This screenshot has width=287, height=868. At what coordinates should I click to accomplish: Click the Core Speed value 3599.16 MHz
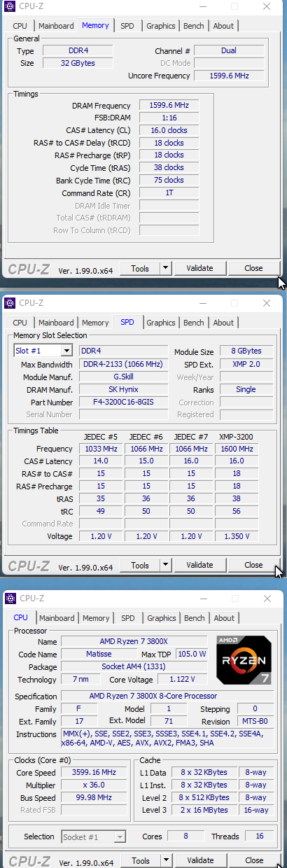(x=93, y=773)
